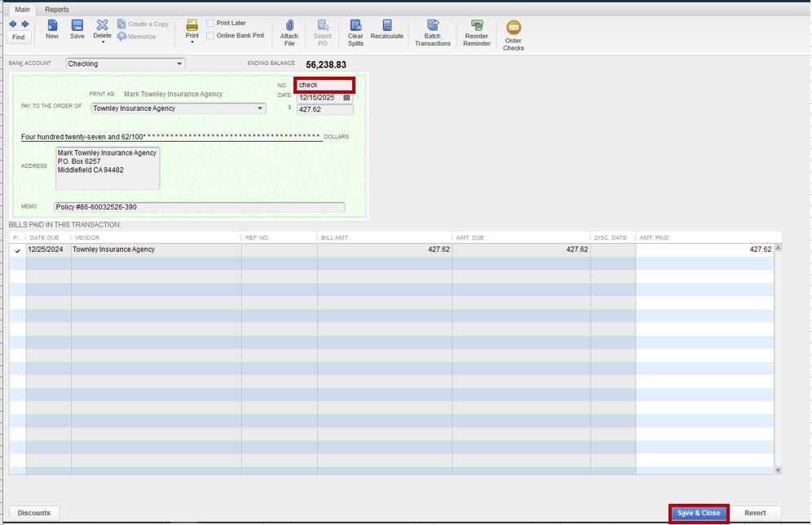Screen dimensions: 812x525
Task: Switch to the Reports tab
Action: pyautogui.click(x=56, y=9)
